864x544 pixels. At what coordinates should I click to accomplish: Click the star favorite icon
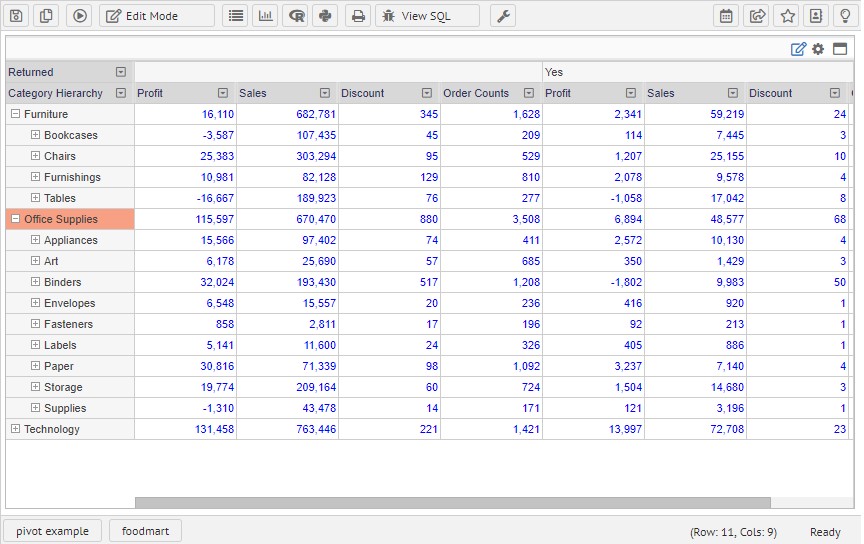pyautogui.click(x=787, y=16)
